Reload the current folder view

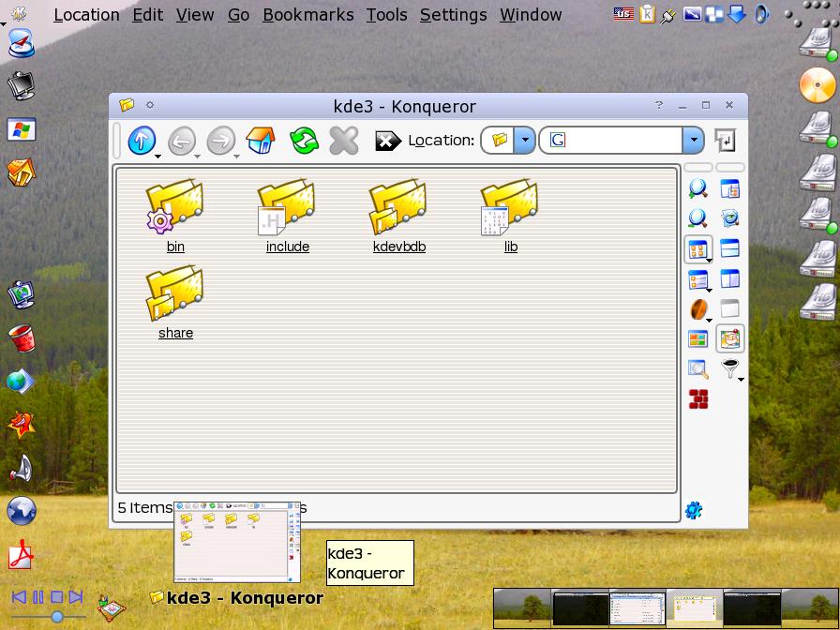tap(304, 141)
